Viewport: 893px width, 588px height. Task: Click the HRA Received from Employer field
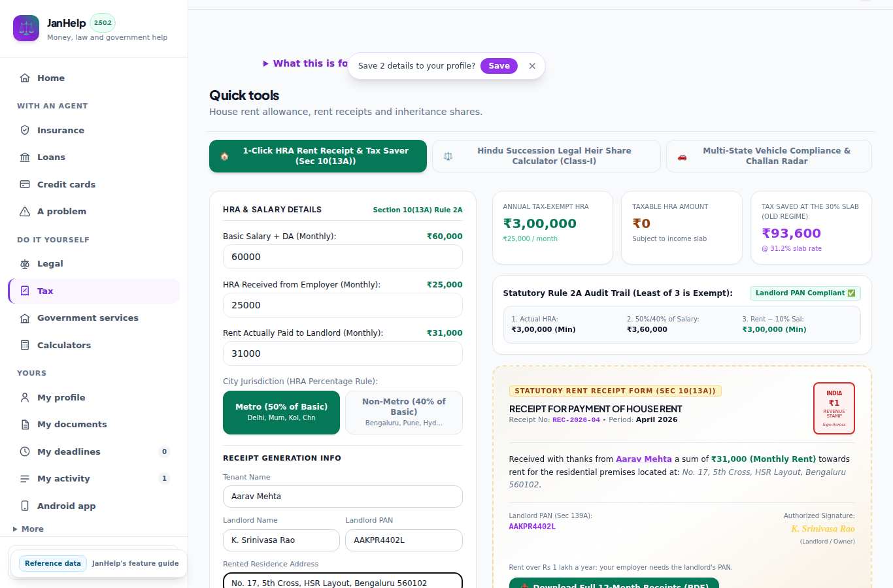coord(343,305)
